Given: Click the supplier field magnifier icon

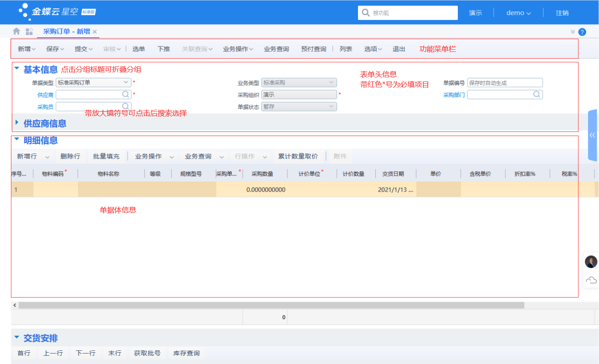Looking at the screenshot, I should (x=125, y=94).
